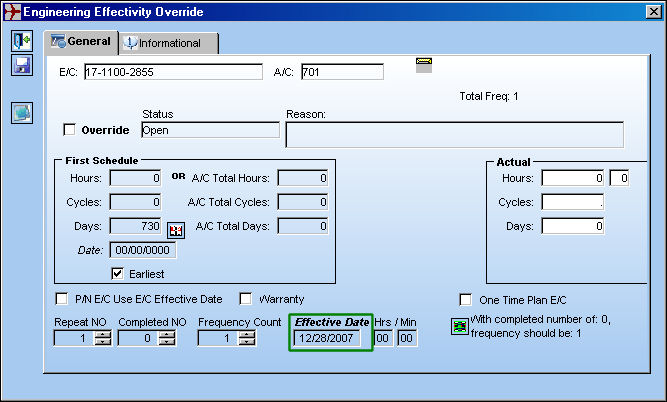Viewport: 667px width, 402px height.
Task: Increase the Frequency Count spinner
Action: 247,334
